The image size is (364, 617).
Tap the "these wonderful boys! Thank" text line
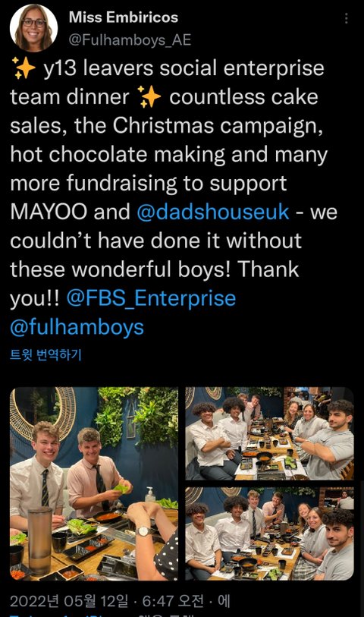pos(155,269)
